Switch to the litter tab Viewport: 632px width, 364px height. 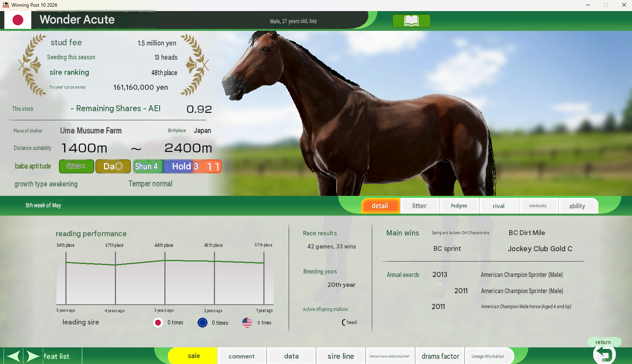click(x=419, y=206)
